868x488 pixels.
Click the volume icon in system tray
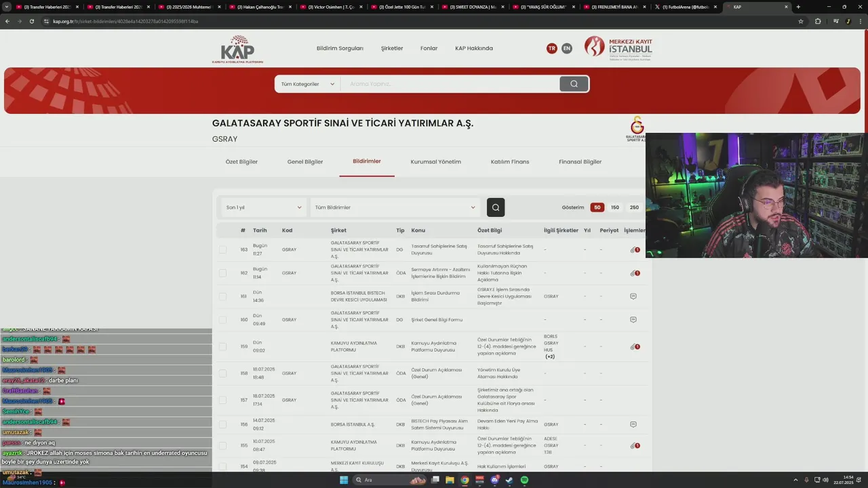click(825, 480)
